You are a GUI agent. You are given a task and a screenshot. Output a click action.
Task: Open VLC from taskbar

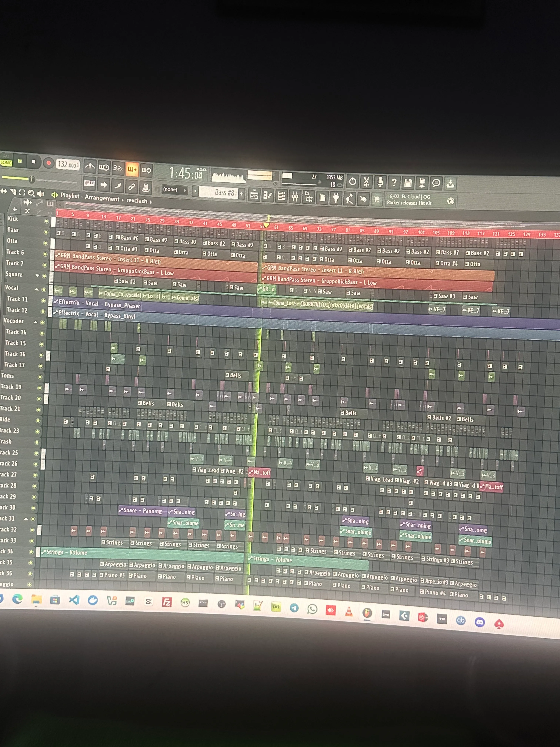349,611
